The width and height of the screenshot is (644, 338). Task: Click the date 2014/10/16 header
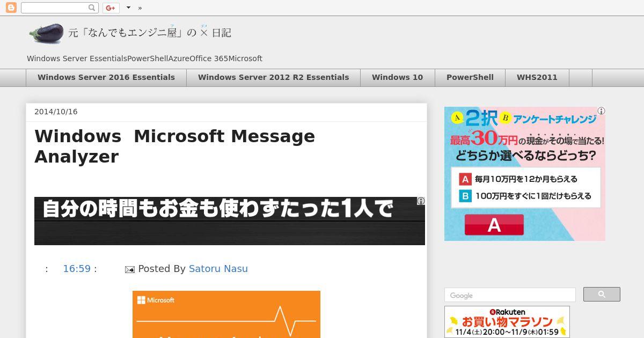56,112
